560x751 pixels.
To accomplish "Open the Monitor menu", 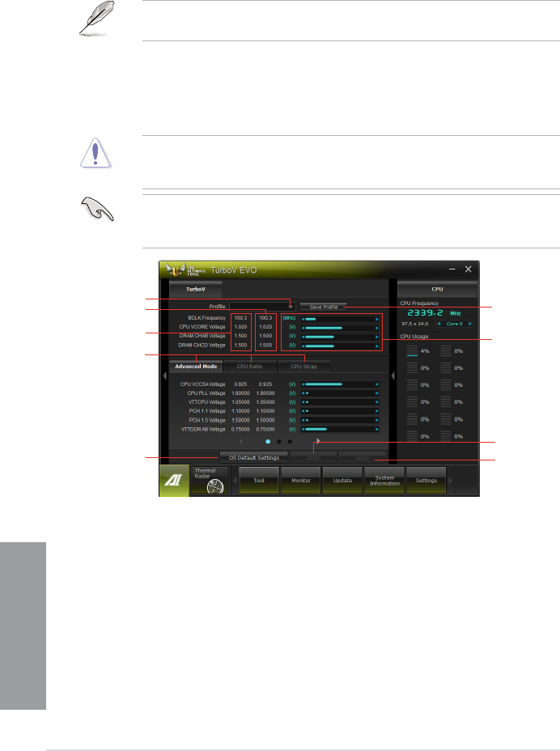I will (x=301, y=481).
